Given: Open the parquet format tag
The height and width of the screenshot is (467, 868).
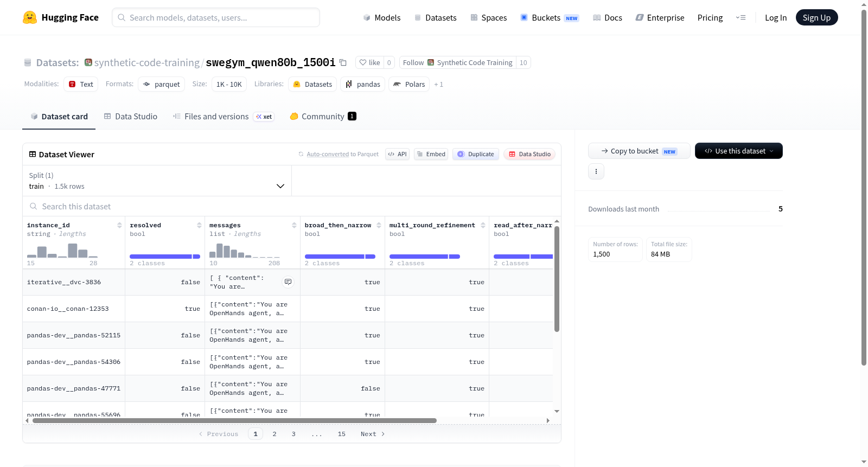Looking at the screenshot, I should (x=161, y=84).
